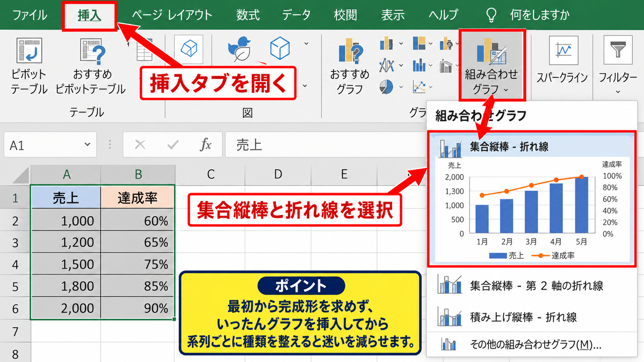Image resolution: width=644 pixels, height=362 pixels.
Task: Select column D header
Action: pos(278,175)
